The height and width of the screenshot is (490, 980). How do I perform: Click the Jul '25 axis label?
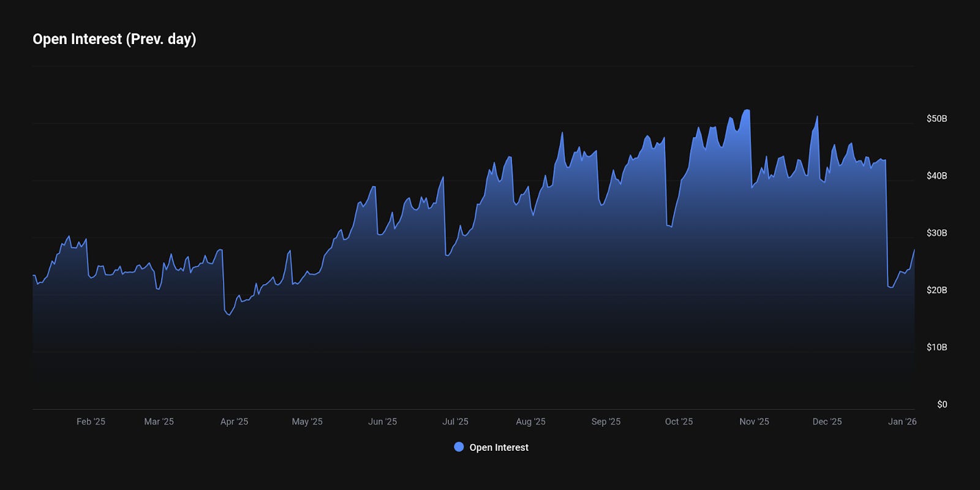[455, 421]
